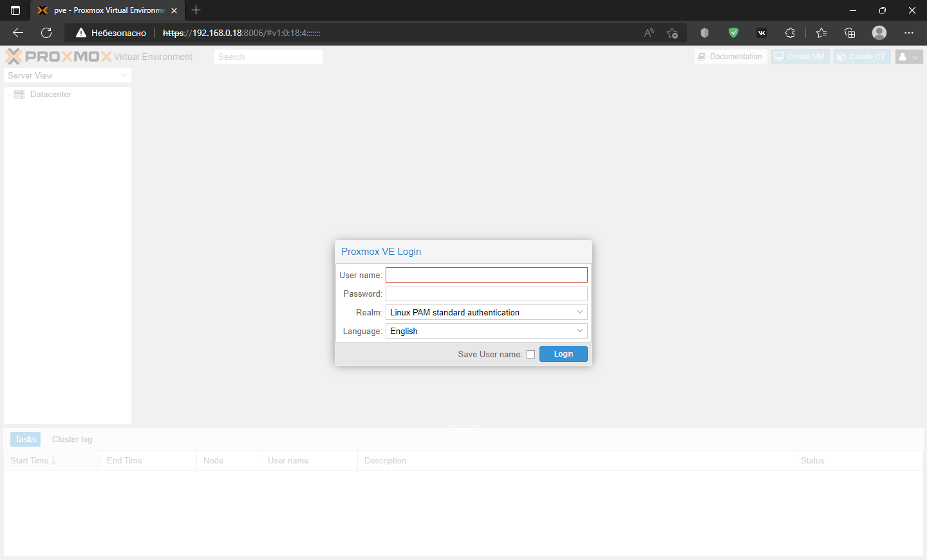Click the gray shield extension icon
The height and width of the screenshot is (560, 927).
tap(705, 33)
